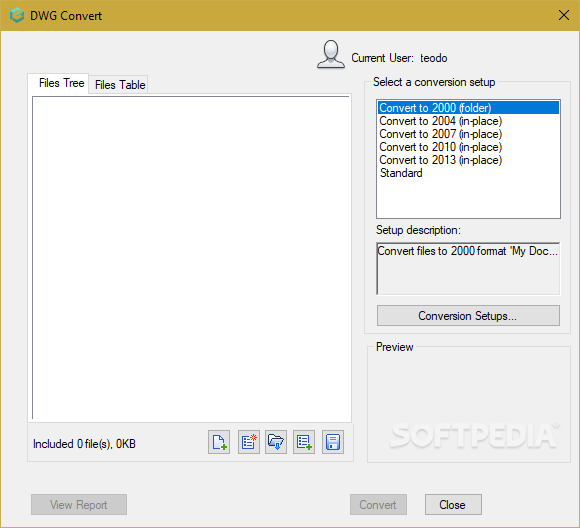Click the New list icon with orange star

249,442
